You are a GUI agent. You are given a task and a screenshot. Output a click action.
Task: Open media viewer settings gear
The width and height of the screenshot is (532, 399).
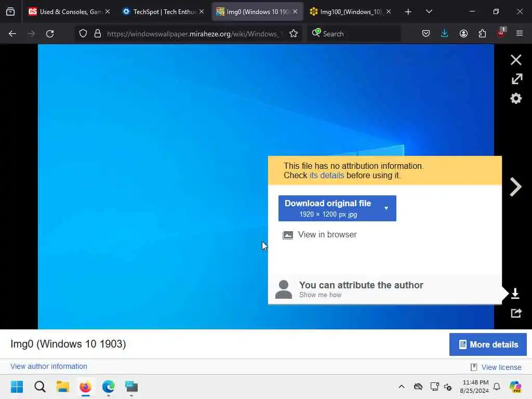pos(516,98)
